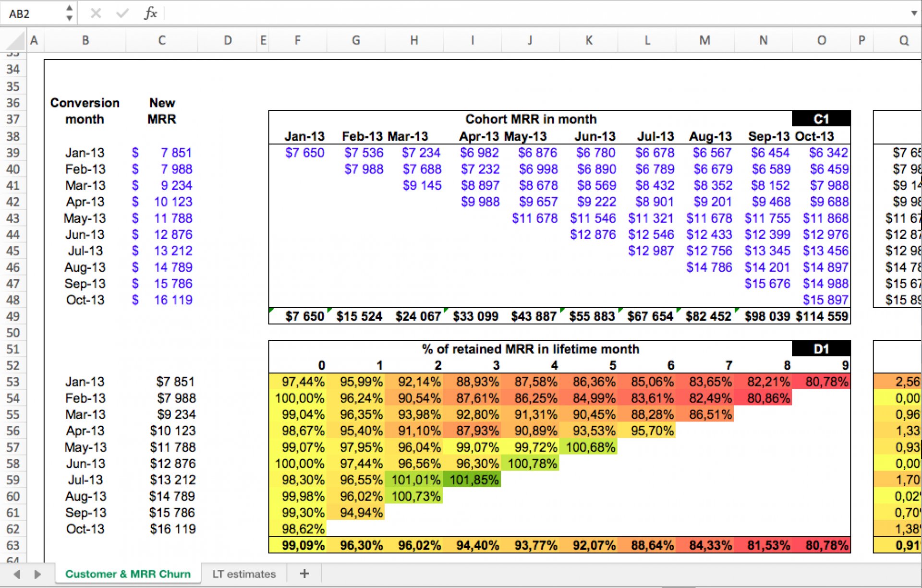Click total cell $114 559
The image size is (922, 588).
(x=822, y=316)
